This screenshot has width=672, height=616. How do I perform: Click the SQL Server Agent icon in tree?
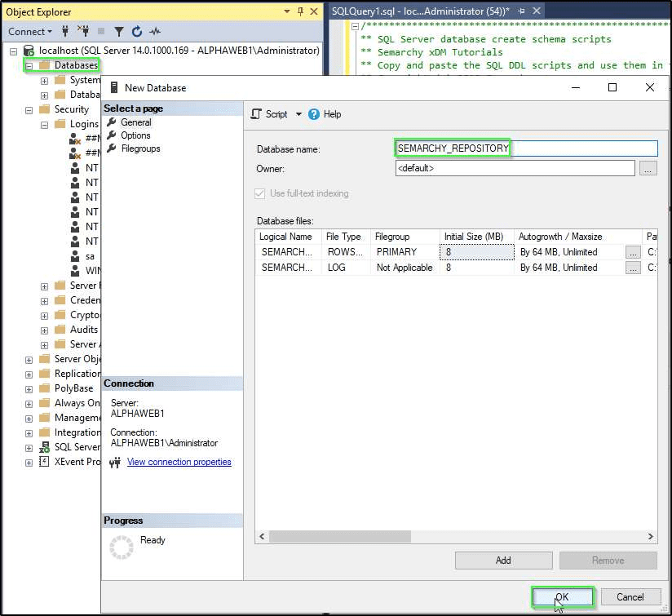tap(44, 447)
